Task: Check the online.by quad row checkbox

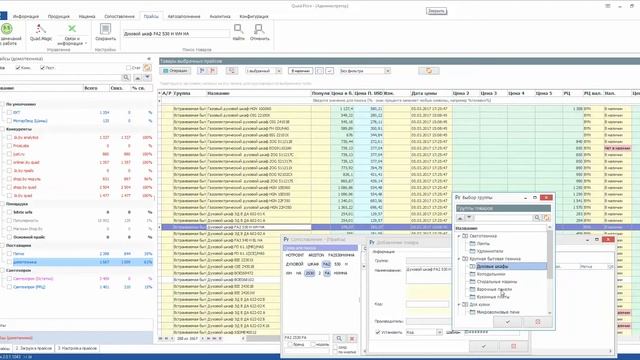Action: pyautogui.click(x=9, y=162)
